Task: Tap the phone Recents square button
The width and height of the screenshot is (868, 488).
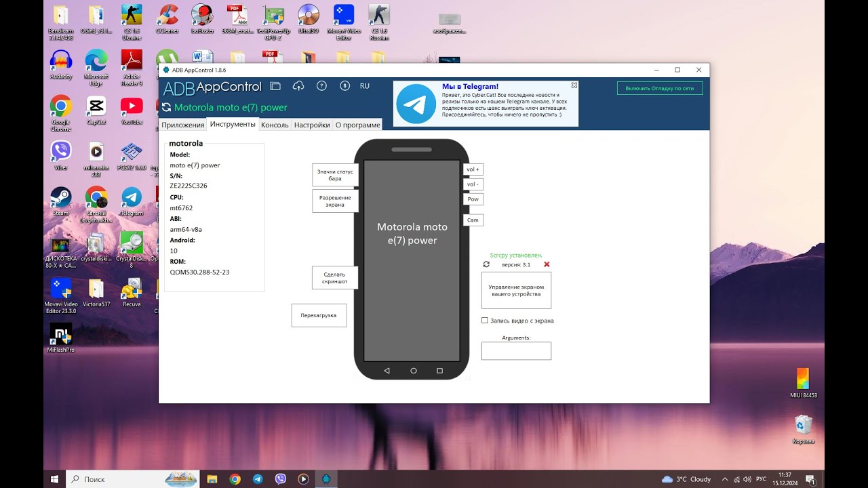Action: tap(439, 371)
